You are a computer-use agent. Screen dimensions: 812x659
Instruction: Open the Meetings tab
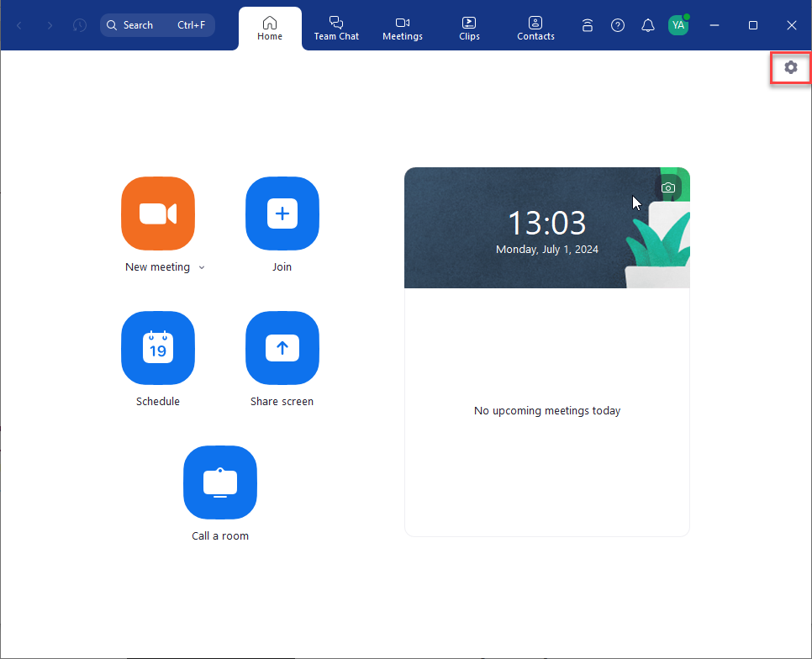pyautogui.click(x=403, y=28)
